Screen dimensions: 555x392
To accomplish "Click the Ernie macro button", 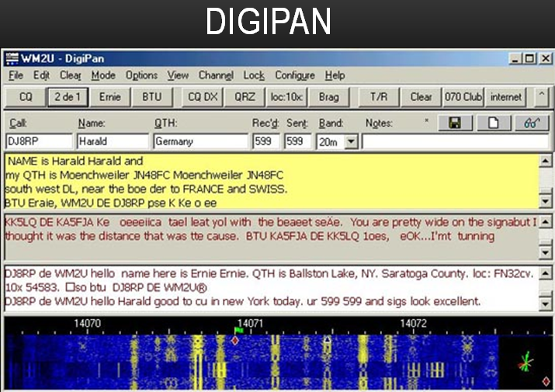I will click(109, 97).
